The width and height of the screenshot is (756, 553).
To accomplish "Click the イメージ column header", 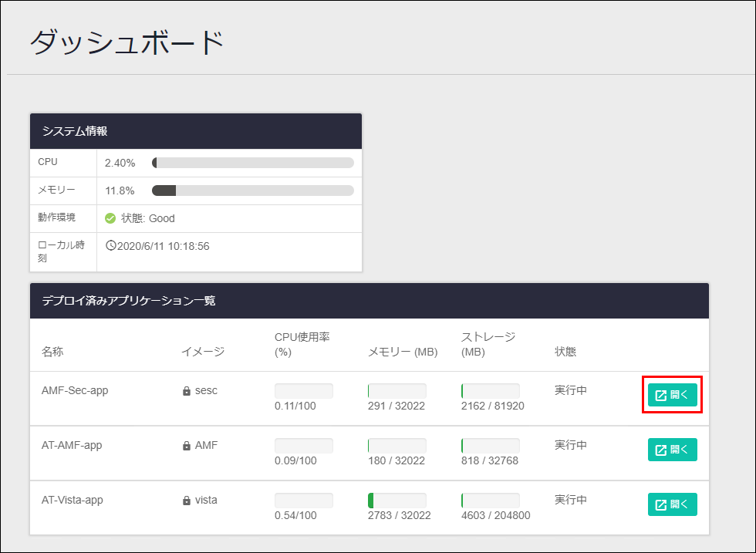I will [203, 352].
